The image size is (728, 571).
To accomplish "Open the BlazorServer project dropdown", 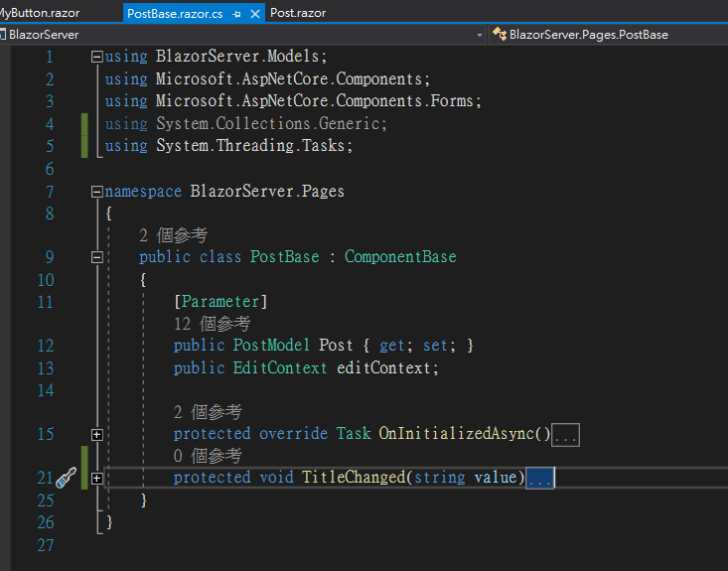I will click(x=479, y=35).
